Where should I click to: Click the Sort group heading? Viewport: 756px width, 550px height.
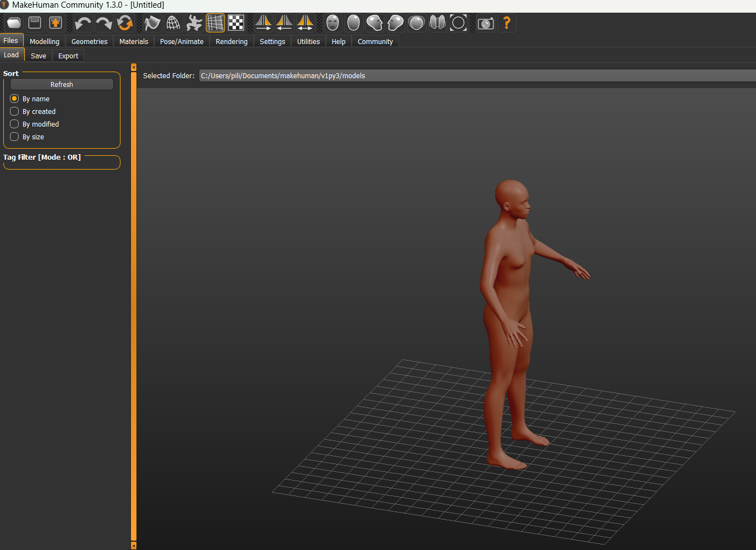click(11, 74)
